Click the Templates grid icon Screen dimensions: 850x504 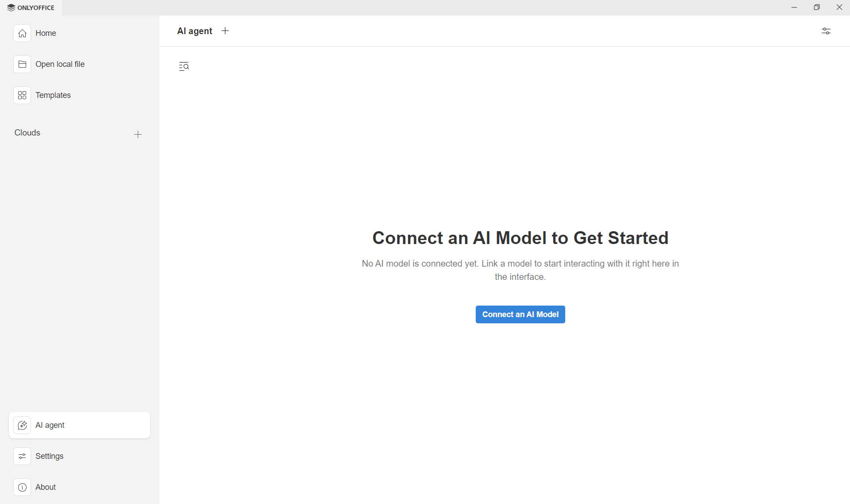point(22,95)
